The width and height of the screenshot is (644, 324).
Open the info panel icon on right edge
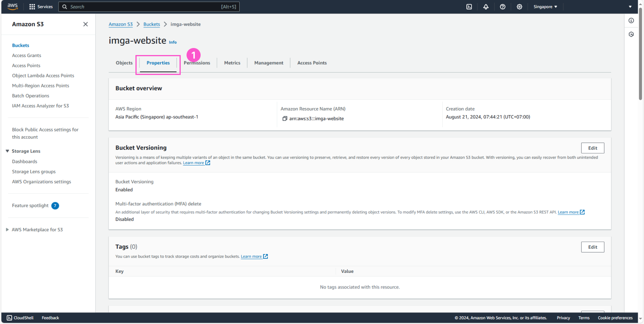(631, 20)
